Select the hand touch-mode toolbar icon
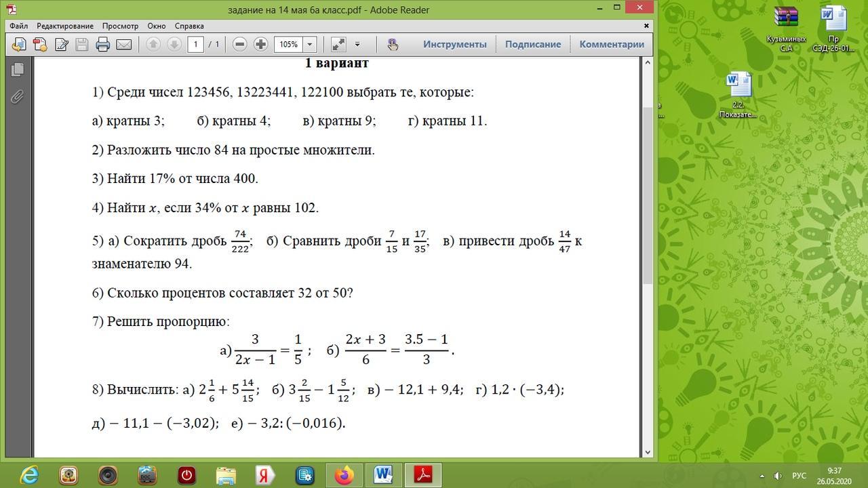The height and width of the screenshot is (488, 868). click(x=393, y=45)
